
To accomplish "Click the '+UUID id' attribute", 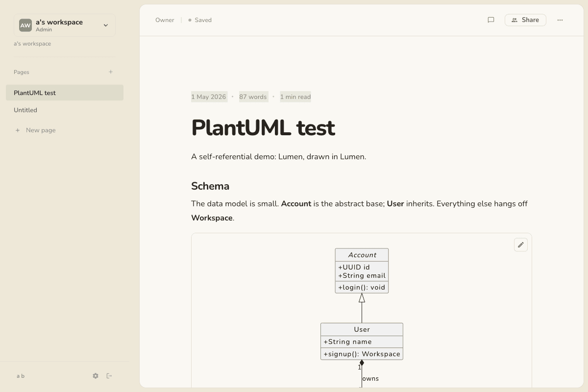I will click(354, 267).
